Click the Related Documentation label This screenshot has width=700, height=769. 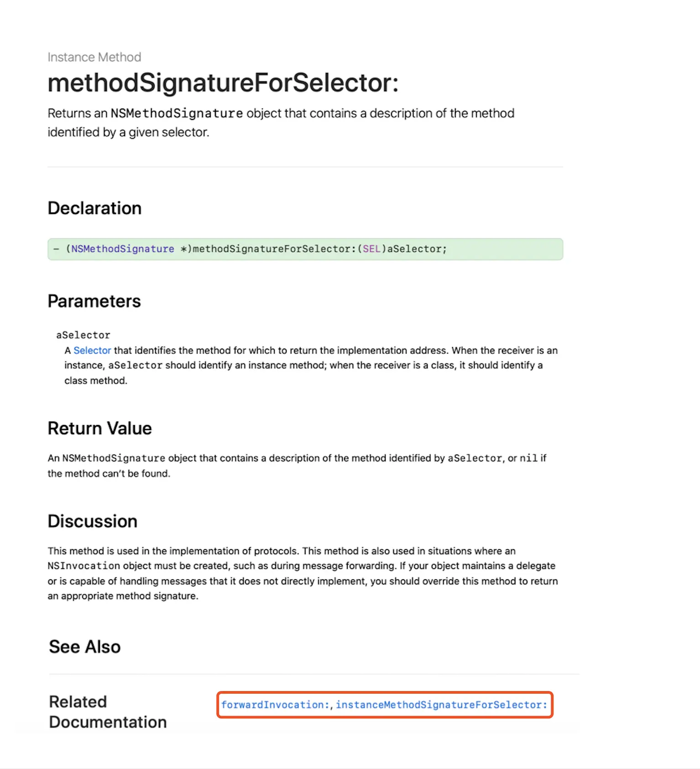tap(108, 712)
